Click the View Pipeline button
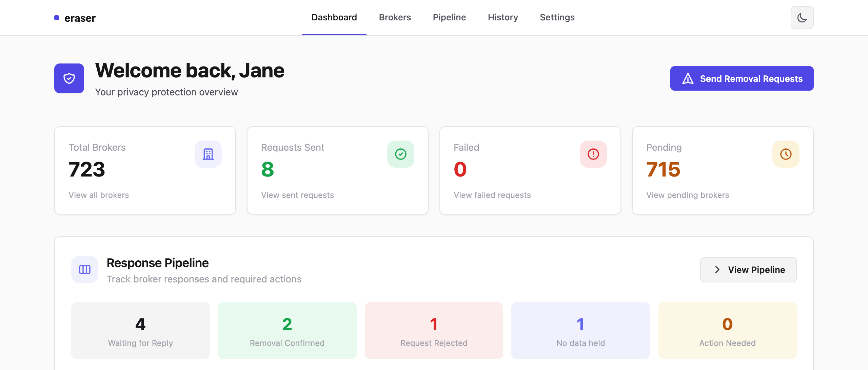 pyautogui.click(x=748, y=270)
